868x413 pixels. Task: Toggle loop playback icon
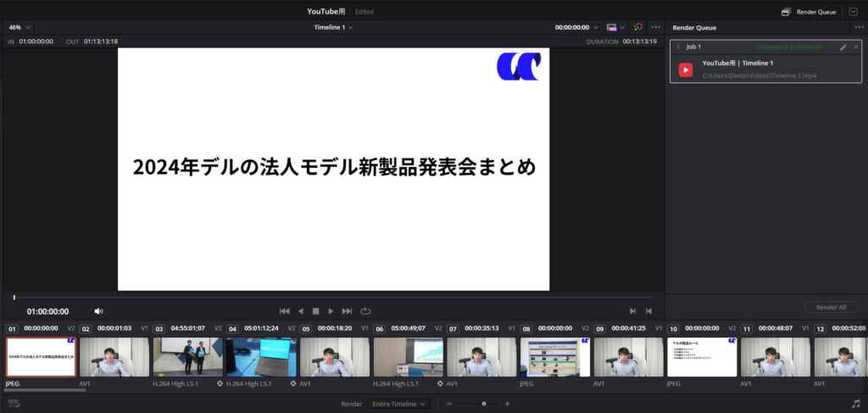pyautogui.click(x=365, y=311)
